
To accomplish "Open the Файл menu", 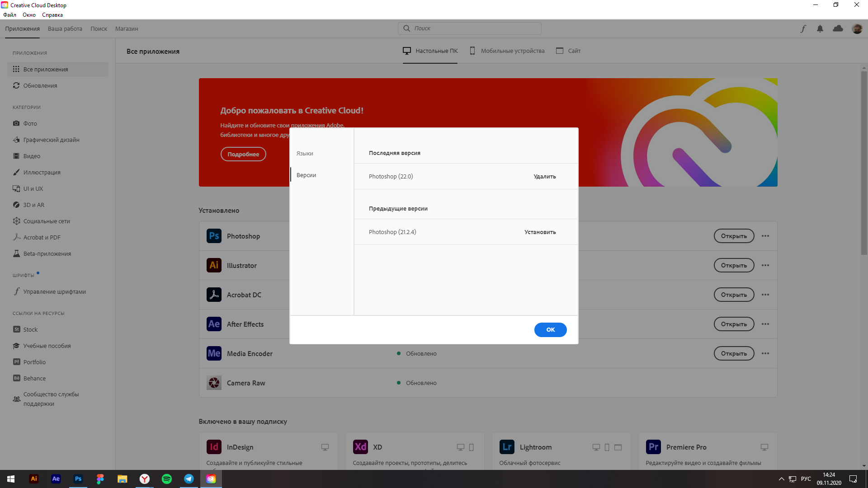I will 9,15.
